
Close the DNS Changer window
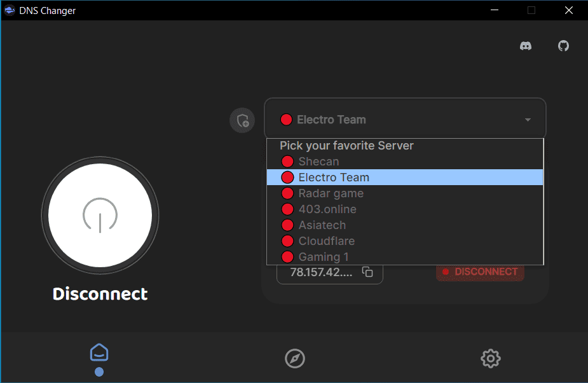click(x=569, y=10)
